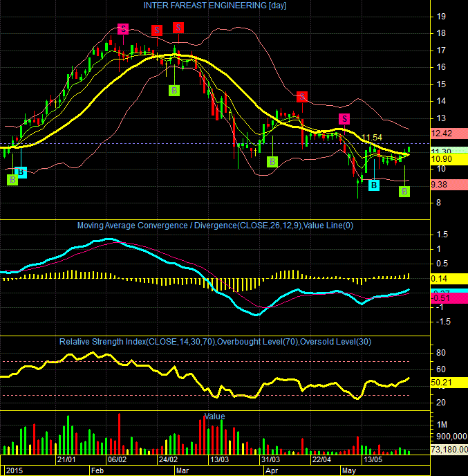
Task: Click the 1M volume axis label
Action: pyautogui.click(x=442, y=424)
